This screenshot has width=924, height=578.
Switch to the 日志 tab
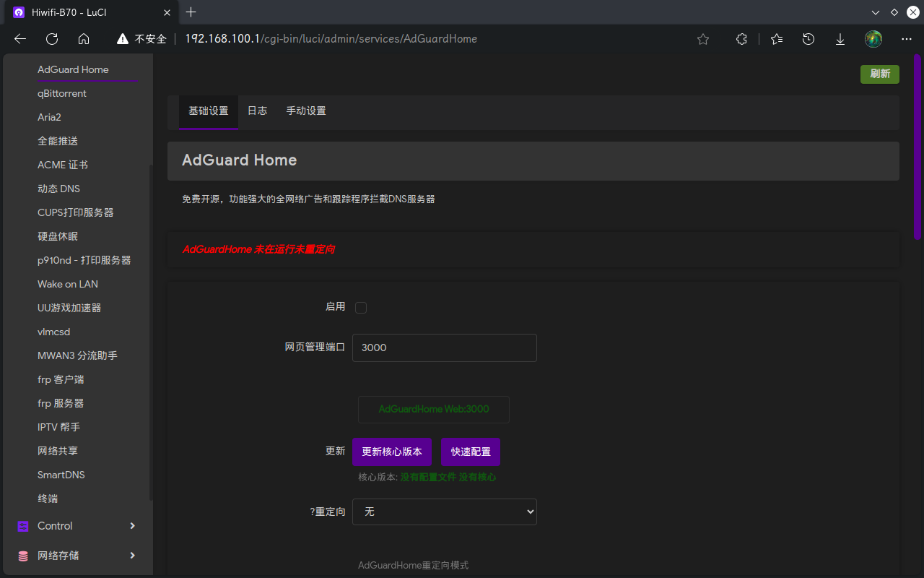(257, 111)
